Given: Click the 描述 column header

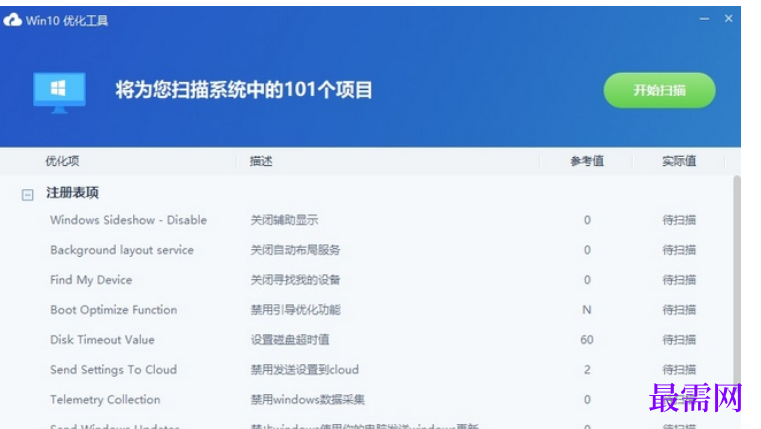Looking at the screenshot, I should [261, 161].
